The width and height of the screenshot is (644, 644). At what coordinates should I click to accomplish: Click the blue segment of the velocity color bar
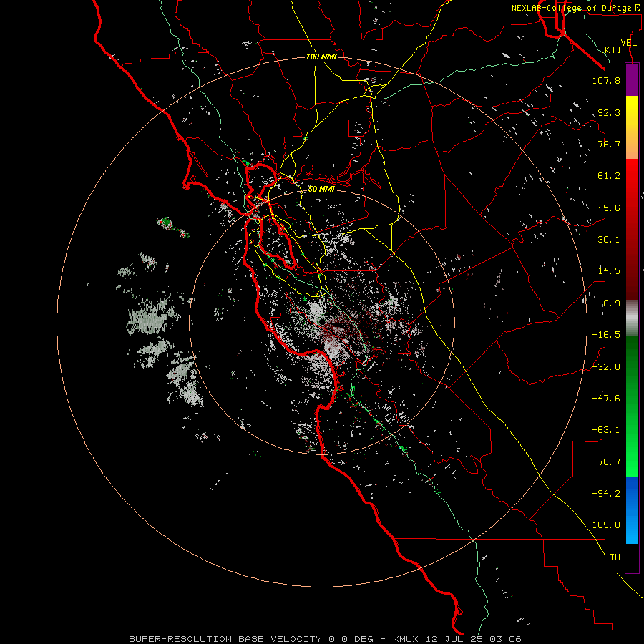[632, 510]
